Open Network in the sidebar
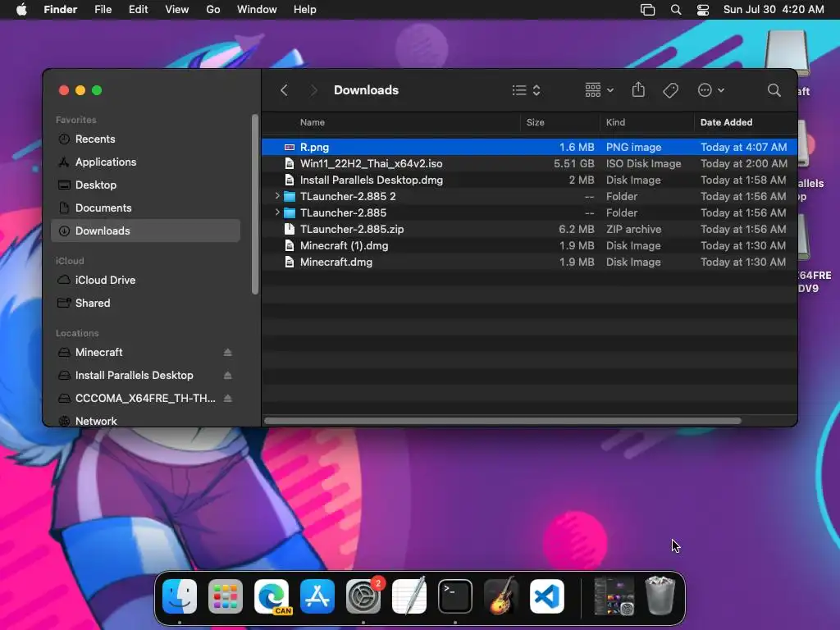 (x=145, y=421)
